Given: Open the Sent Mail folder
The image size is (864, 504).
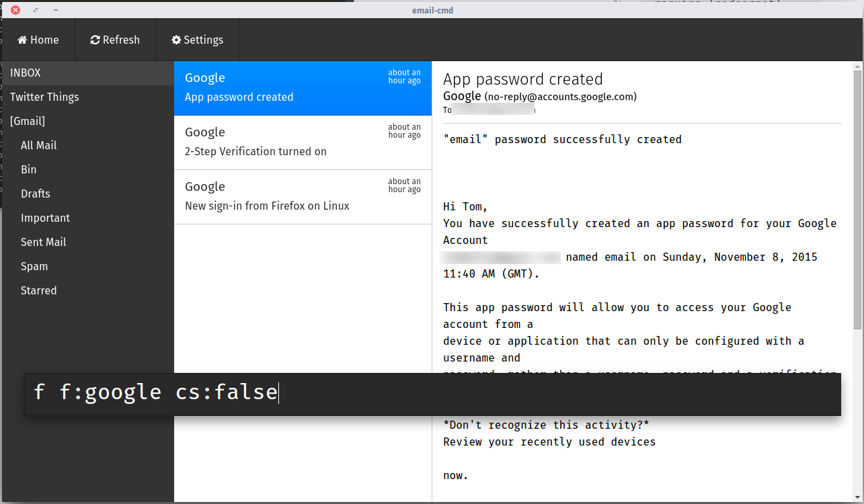Looking at the screenshot, I should [87, 242].
